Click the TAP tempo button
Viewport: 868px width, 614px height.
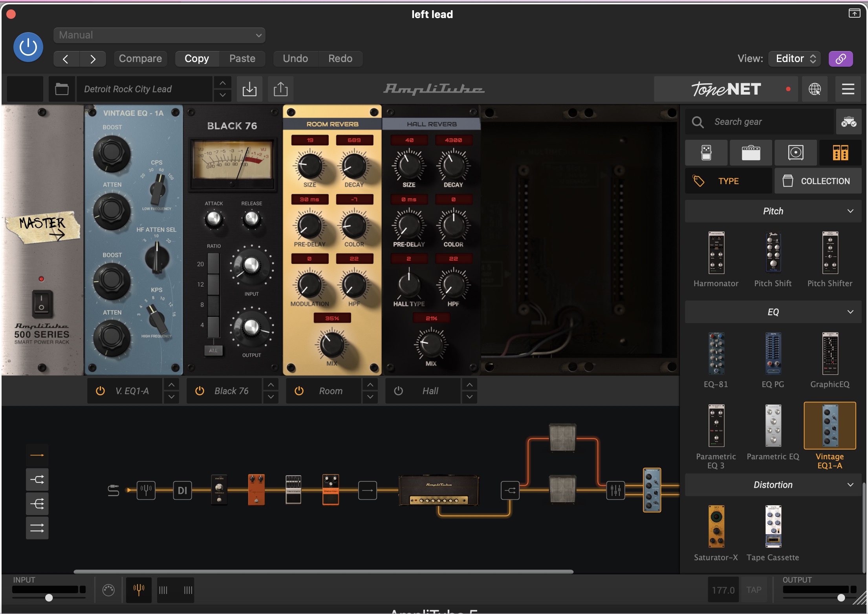pos(753,590)
